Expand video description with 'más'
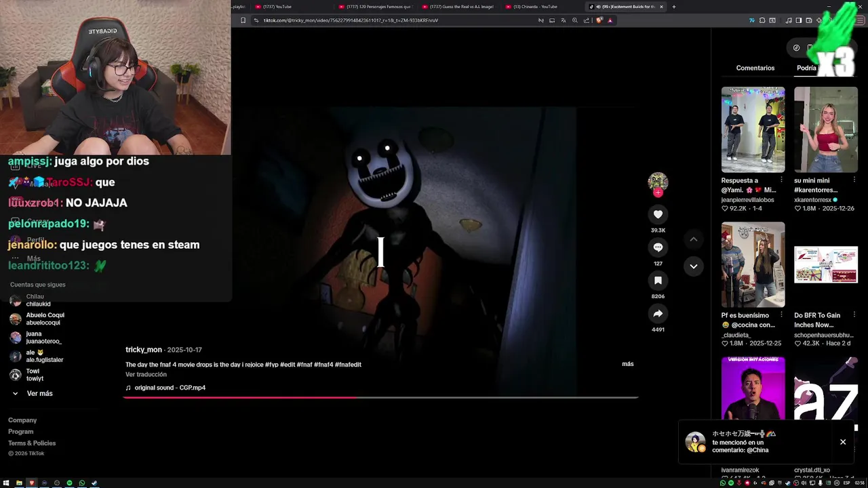This screenshot has width=868, height=488. pos(628,364)
